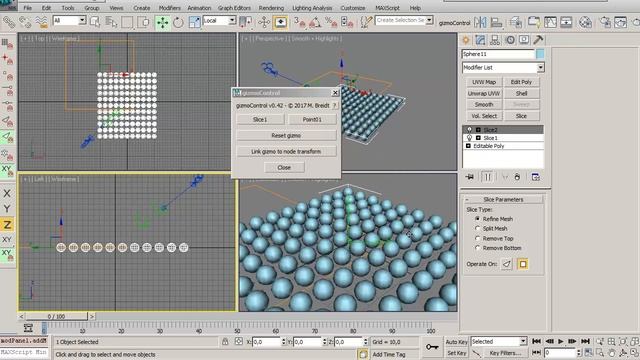Open the File menu

coord(28,8)
